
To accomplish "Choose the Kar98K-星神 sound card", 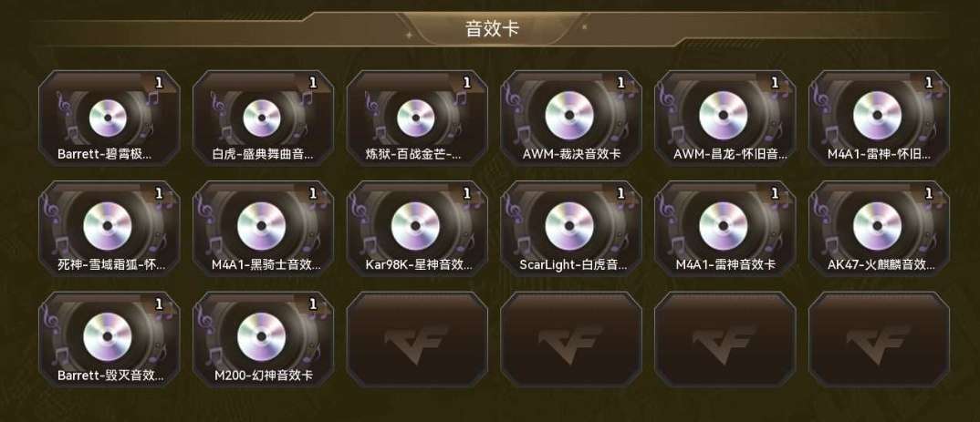I will point(417,229).
